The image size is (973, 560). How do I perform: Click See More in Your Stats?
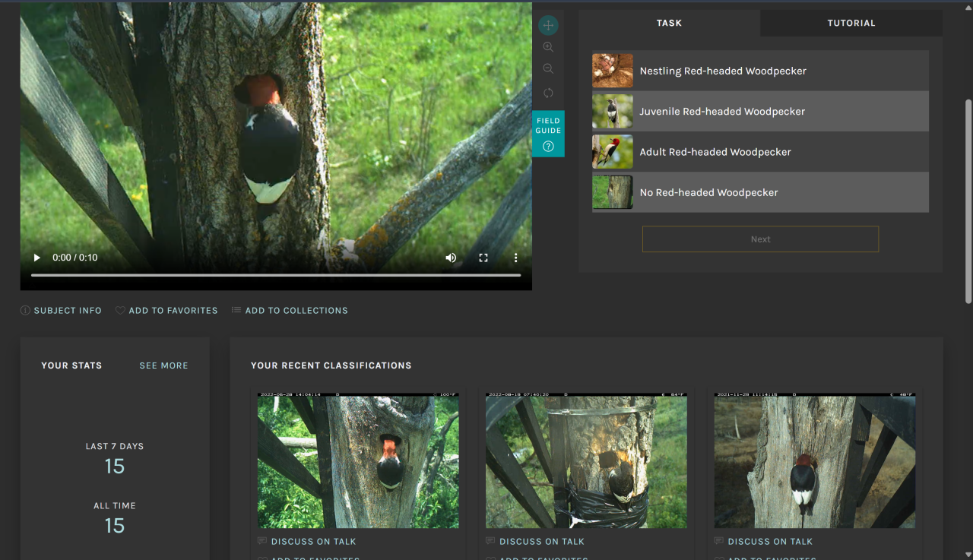[163, 365]
